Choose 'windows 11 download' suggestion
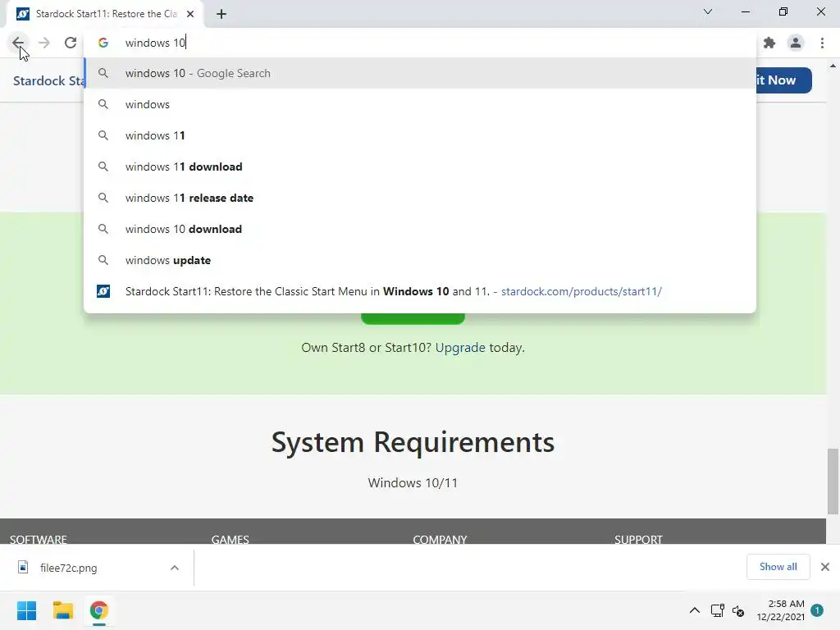The image size is (840, 630). 420,167
